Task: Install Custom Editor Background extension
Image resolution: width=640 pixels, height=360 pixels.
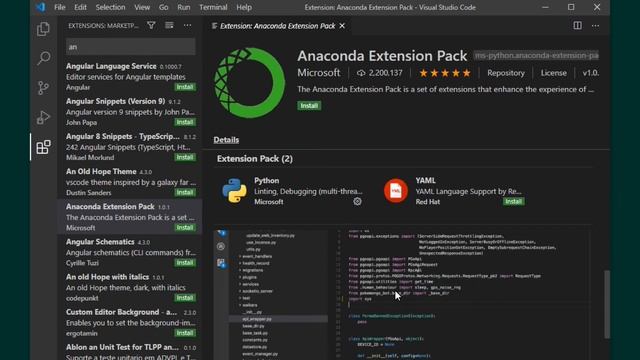Action: [x=185, y=333]
